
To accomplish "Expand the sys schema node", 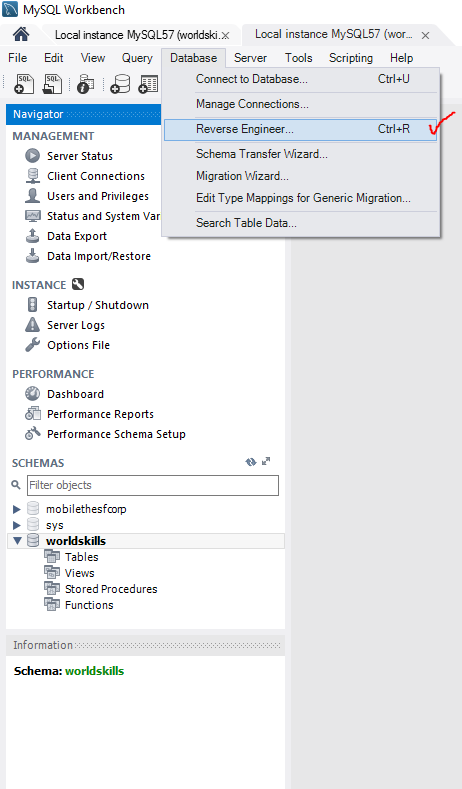I will click(17, 525).
